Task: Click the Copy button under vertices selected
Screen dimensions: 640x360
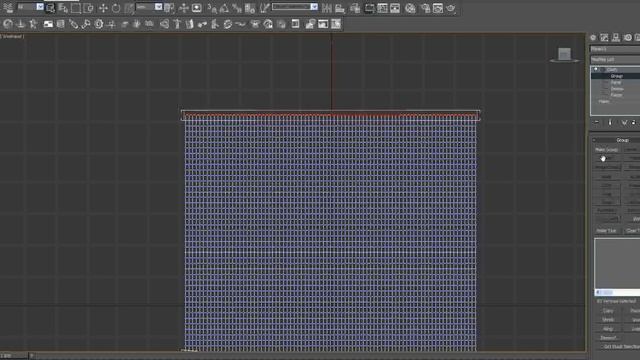Action: [608, 311]
